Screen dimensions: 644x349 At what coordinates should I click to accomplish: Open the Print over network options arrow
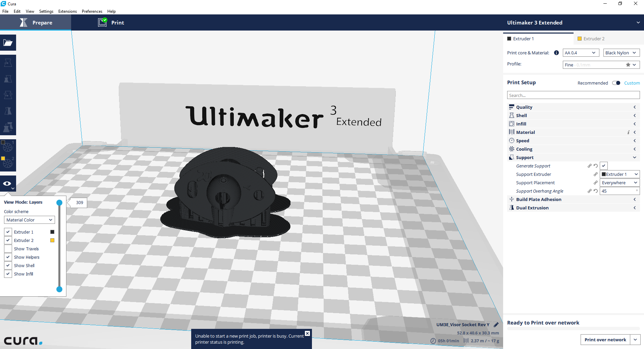click(x=635, y=340)
